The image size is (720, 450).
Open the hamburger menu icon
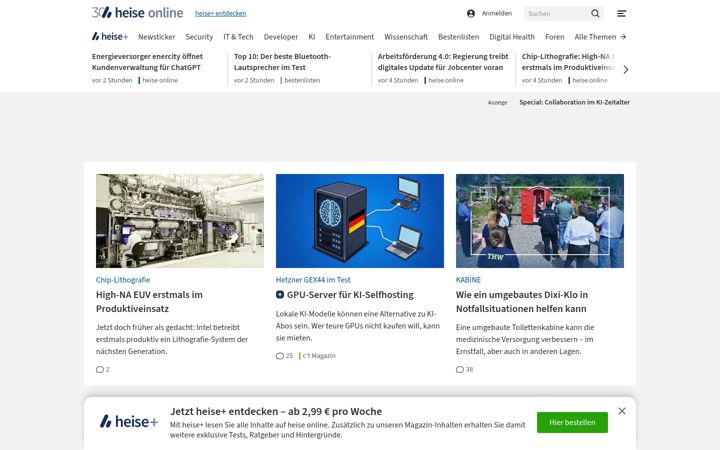(x=621, y=14)
